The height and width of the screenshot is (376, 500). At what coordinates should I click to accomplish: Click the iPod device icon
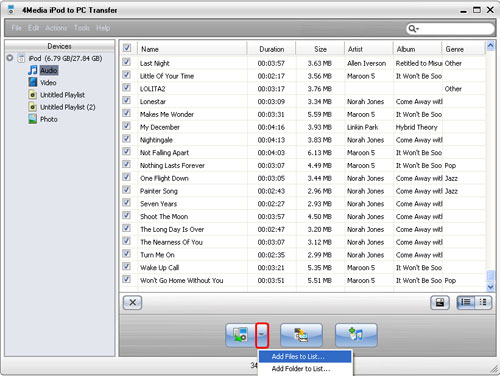tap(21, 58)
